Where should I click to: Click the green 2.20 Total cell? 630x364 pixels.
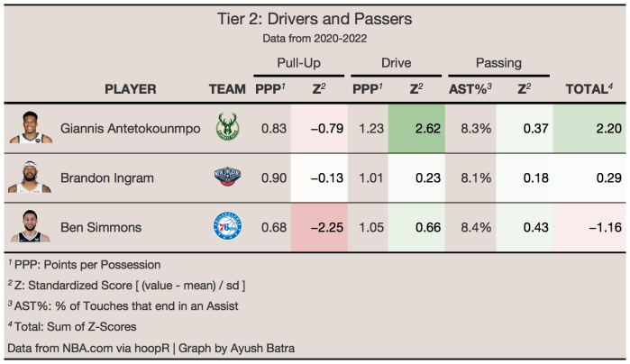tap(590, 129)
